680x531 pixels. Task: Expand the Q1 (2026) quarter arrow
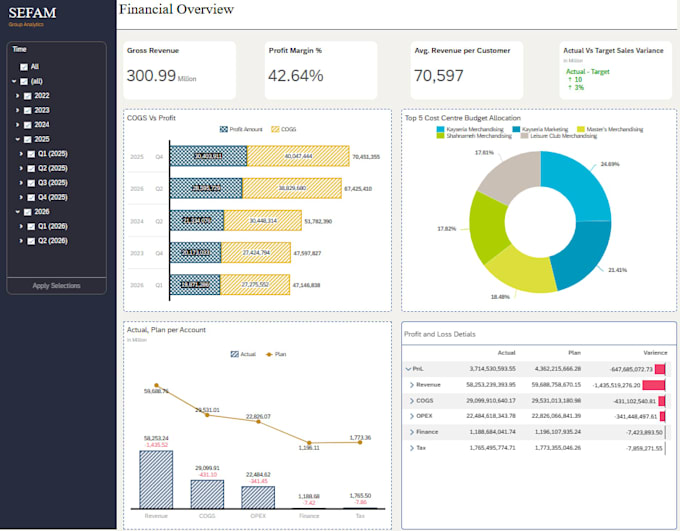[21, 226]
